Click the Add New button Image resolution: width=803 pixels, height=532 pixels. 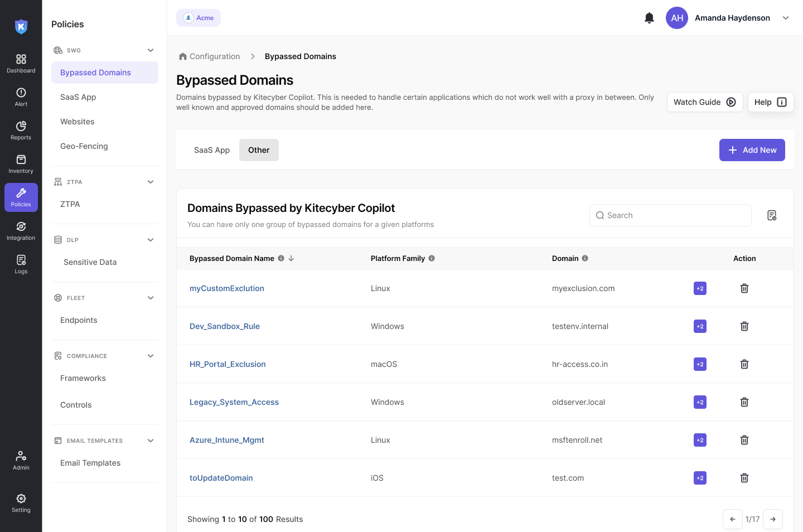(752, 150)
